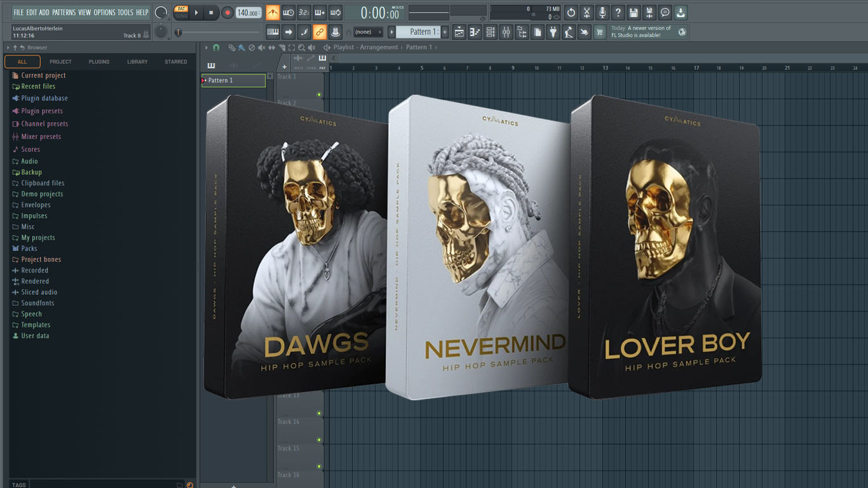The image size is (868, 488).
Task: Click the stop button
Action: (212, 12)
